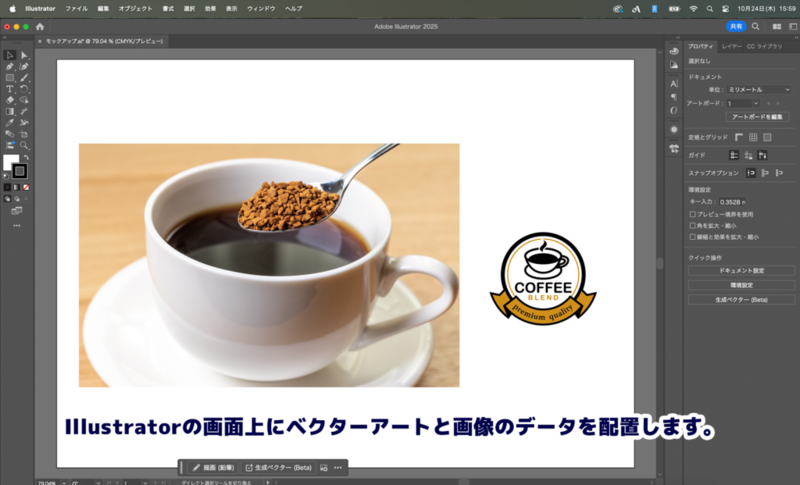Select the Eraser tool
The height and width of the screenshot is (485, 800).
10,100
